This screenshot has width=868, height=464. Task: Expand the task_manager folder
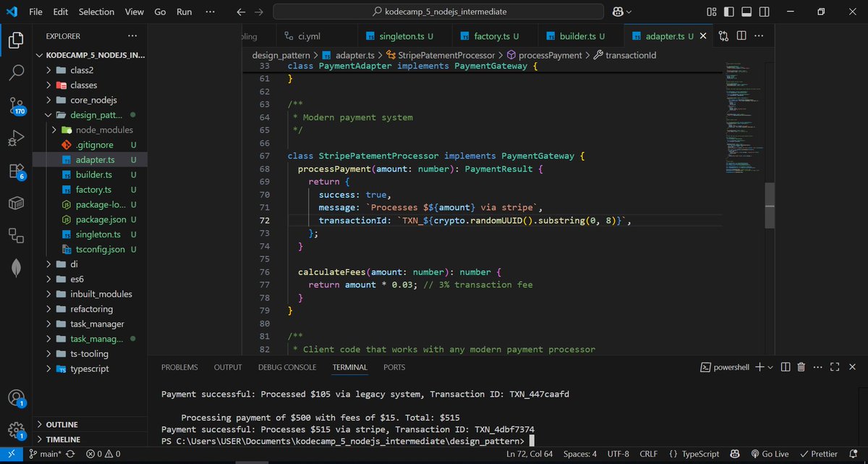(90, 324)
